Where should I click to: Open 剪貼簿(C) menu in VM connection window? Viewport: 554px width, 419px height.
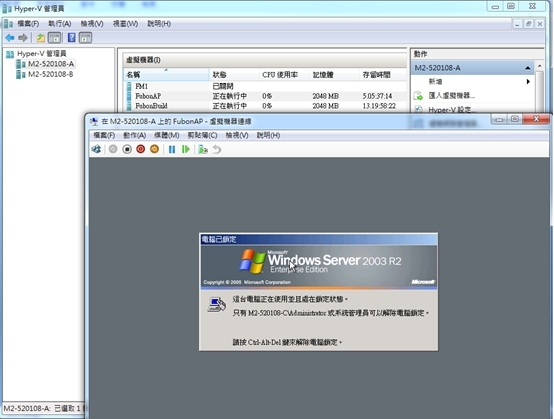[202, 135]
